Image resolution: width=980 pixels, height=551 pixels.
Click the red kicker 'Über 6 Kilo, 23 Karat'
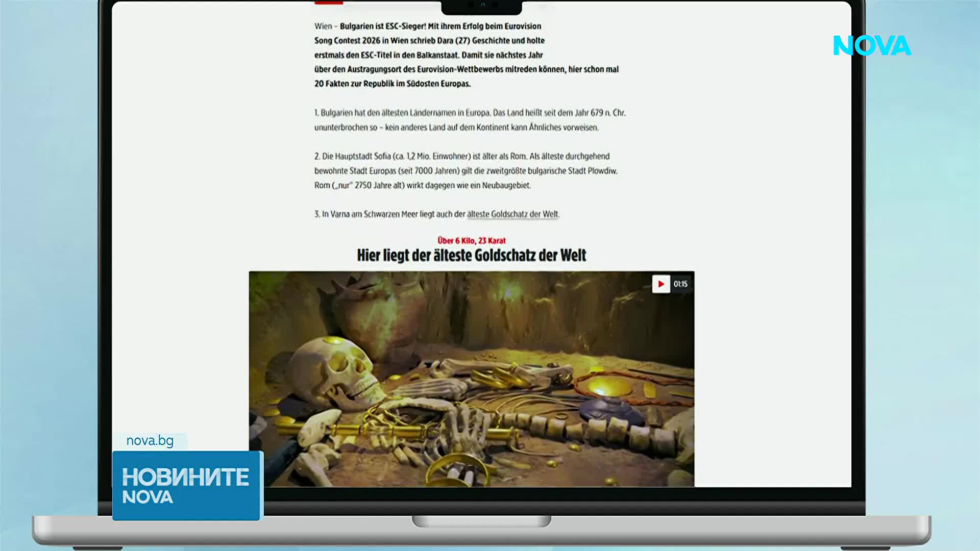(x=472, y=241)
